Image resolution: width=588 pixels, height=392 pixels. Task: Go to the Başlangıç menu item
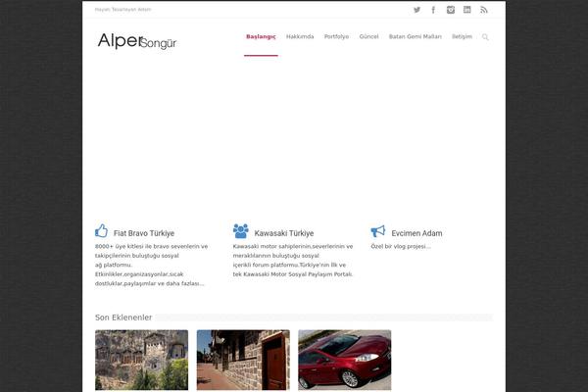pyautogui.click(x=261, y=36)
